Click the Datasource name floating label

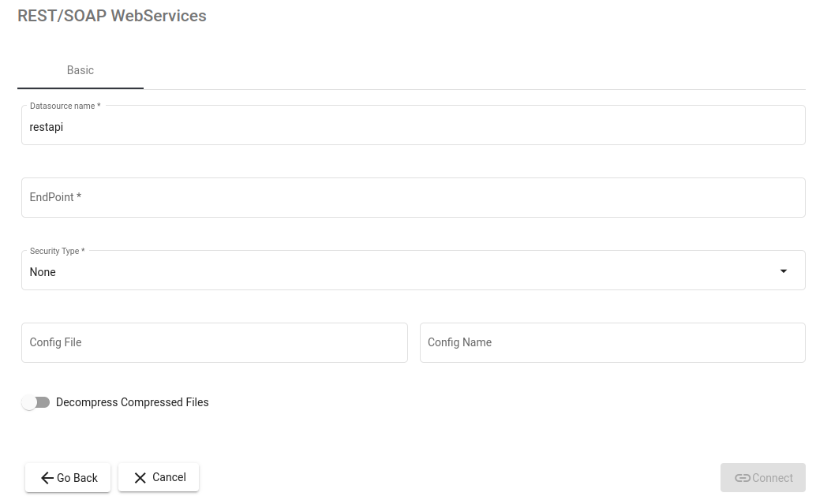[65, 106]
